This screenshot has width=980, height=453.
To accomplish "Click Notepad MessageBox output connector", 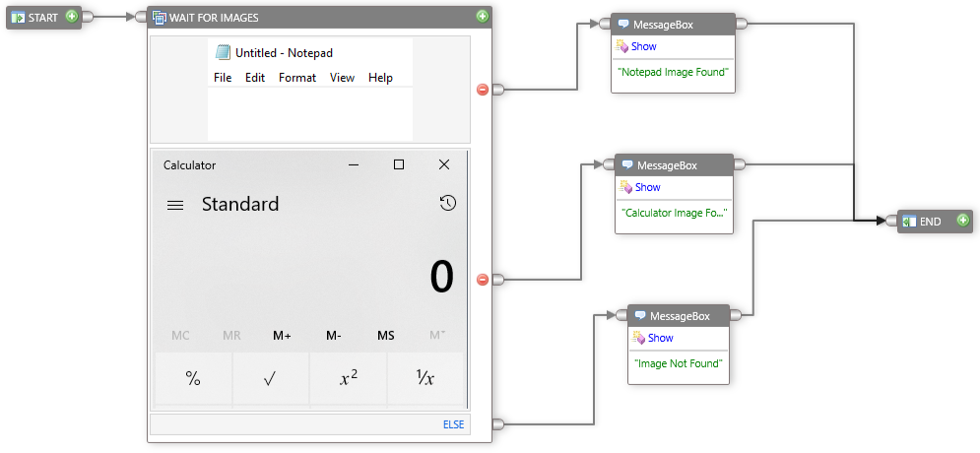I will coord(742,25).
